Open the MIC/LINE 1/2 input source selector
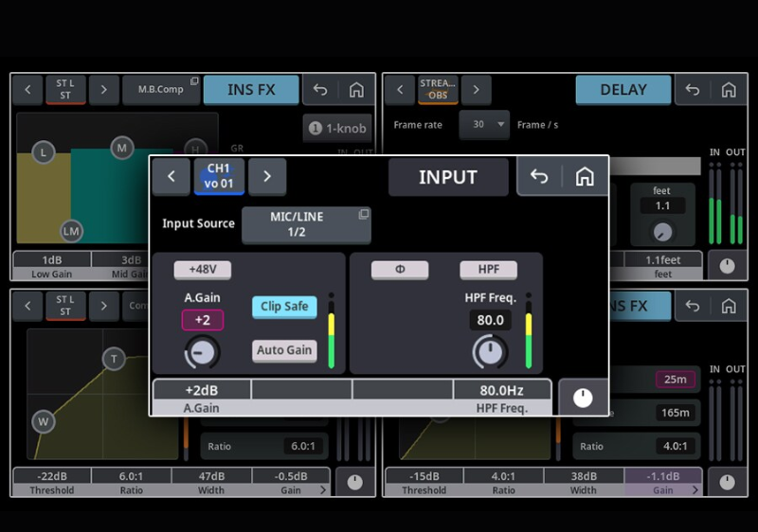 306,224
